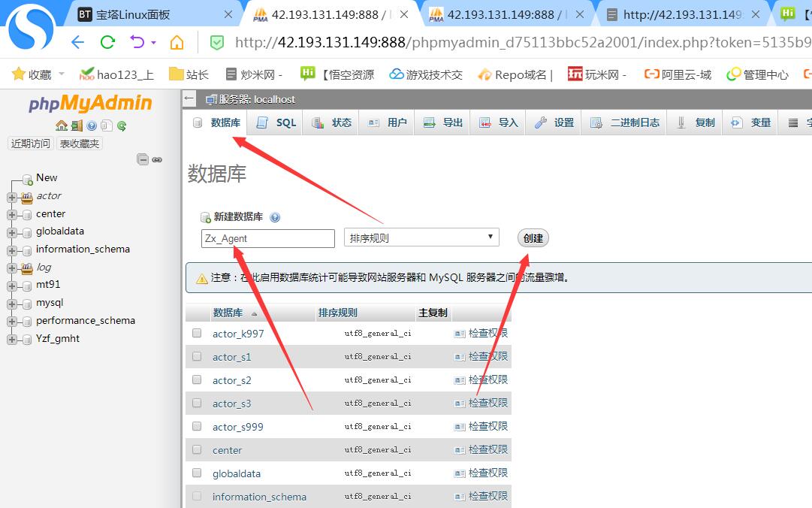The image size is (812, 508).
Task: Check the actor_k997 database checkbox
Action: pyautogui.click(x=197, y=333)
